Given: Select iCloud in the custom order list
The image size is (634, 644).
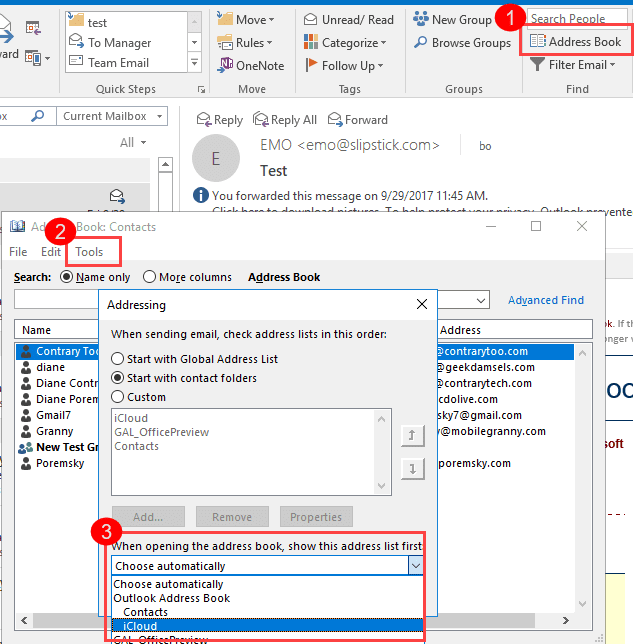Looking at the screenshot, I should point(131,418).
